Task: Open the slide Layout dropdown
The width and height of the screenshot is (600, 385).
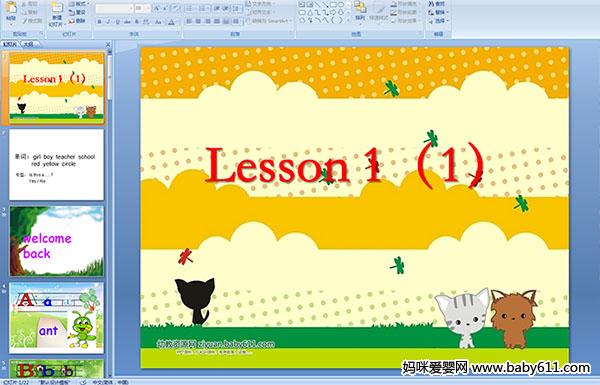Action: click(x=79, y=4)
